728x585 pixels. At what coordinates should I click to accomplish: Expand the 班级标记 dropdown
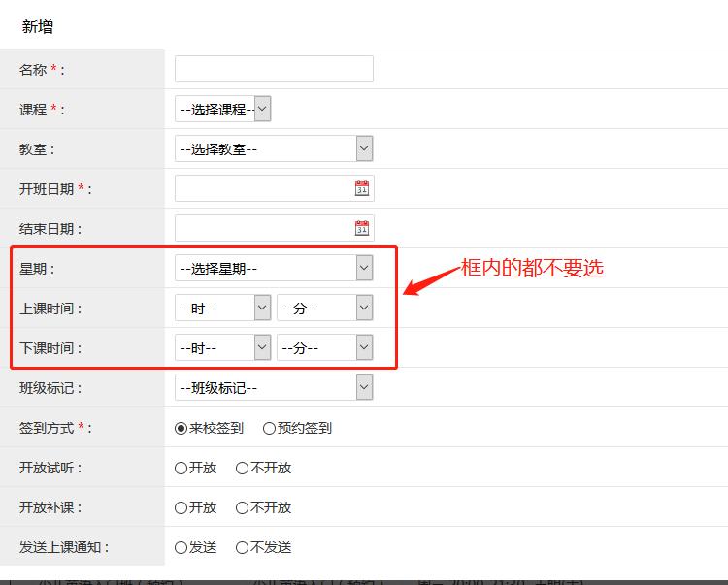click(274, 388)
